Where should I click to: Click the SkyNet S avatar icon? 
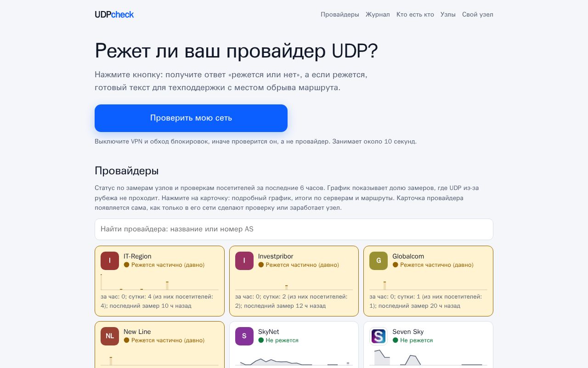click(x=244, y=336)
